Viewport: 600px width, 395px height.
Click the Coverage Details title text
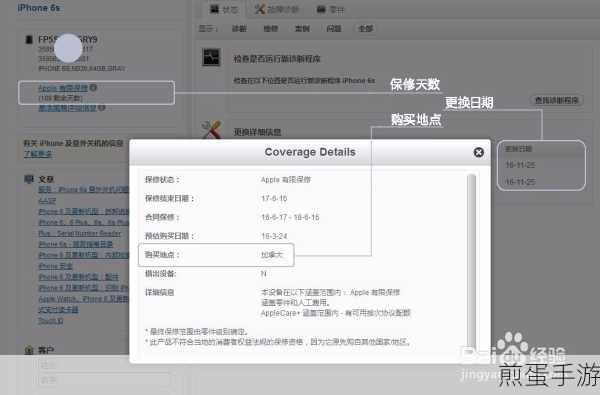(310, 152)
